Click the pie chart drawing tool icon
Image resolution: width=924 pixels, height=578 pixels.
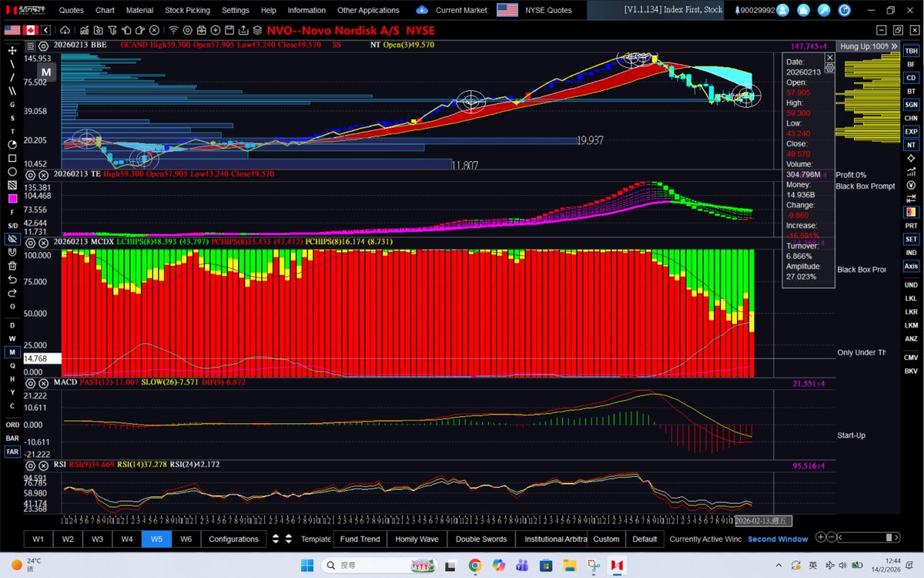click(12, 145)
